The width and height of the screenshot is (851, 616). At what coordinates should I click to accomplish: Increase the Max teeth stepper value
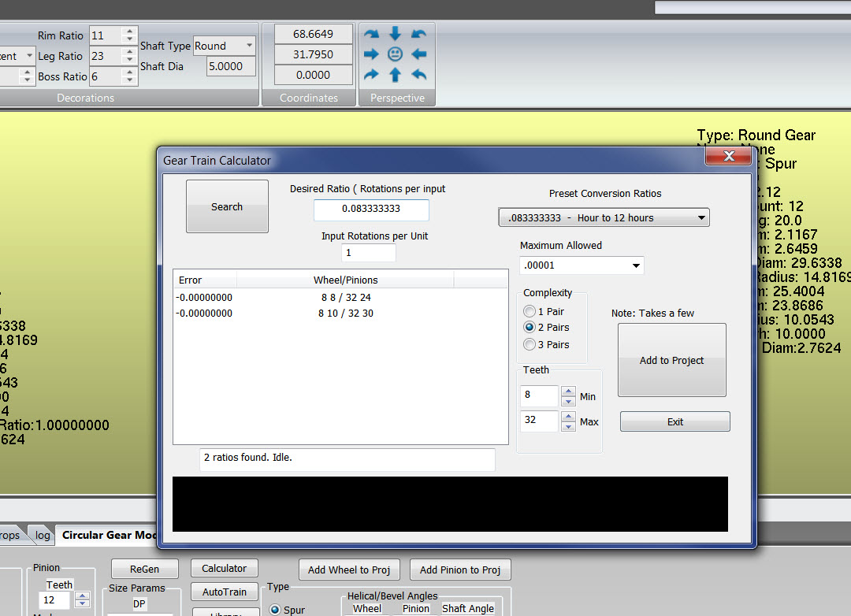click(568, 416)
